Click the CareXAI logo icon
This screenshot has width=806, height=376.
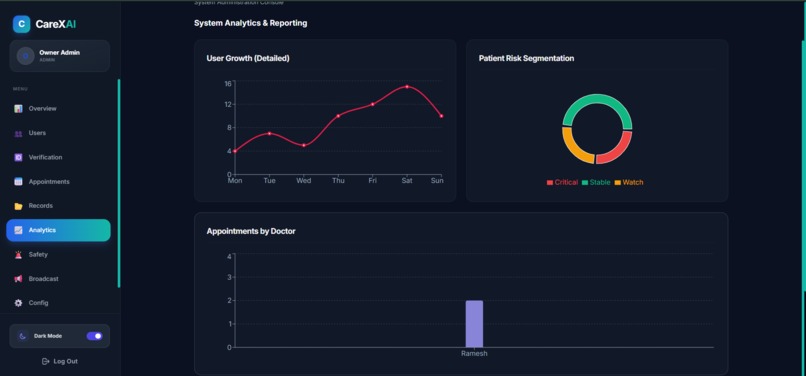click(x=22, y=24)
